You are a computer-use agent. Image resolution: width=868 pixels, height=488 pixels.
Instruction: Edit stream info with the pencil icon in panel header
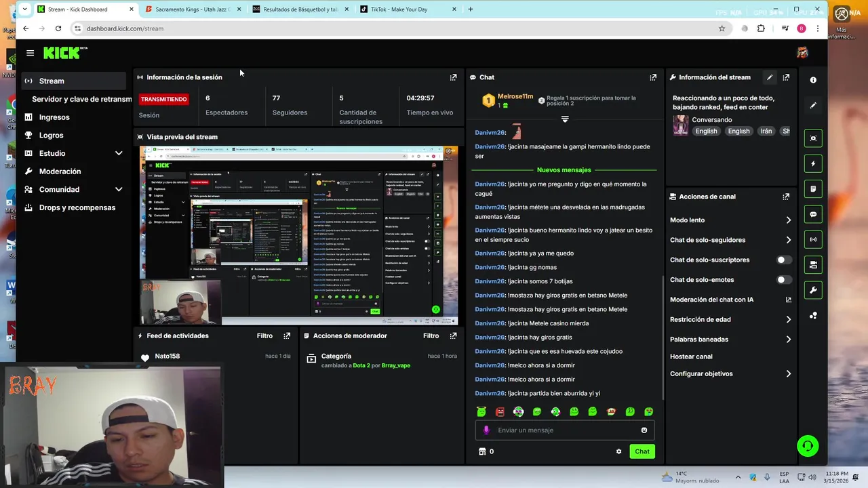pyautogui.click(x=770, y=77)
